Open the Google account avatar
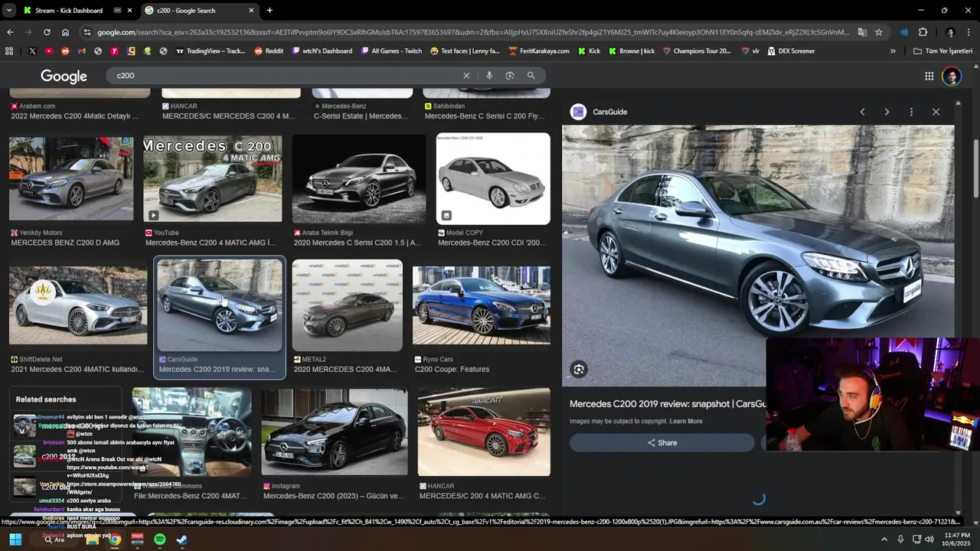 (952, 76)
